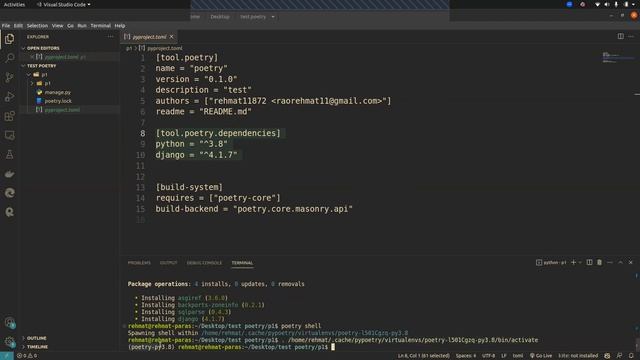
Task: Select pyproject.toml in the file tree
Action: [62, 110]
